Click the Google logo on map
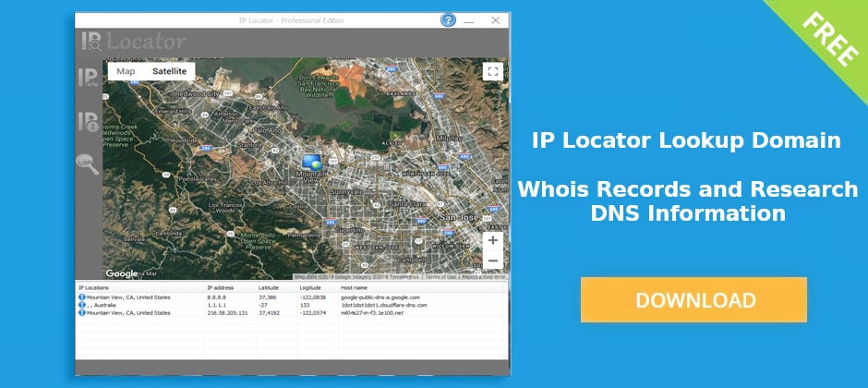This screenshot has width=868, height=388. pos(121,273)
